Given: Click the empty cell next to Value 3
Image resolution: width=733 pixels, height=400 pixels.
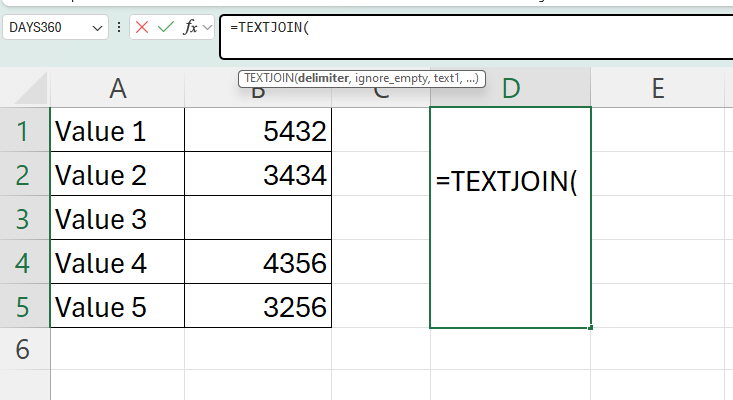Looking at the screenshot, I should point(258,219).
